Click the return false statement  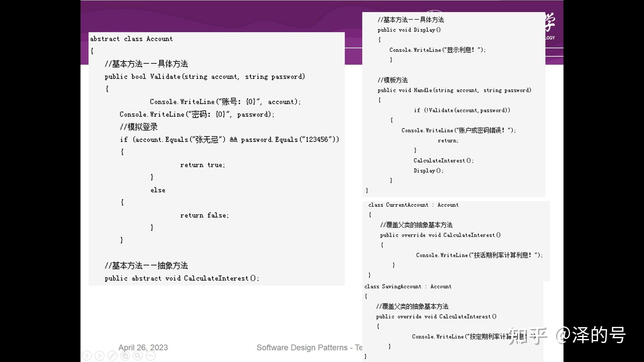point(204,216)
